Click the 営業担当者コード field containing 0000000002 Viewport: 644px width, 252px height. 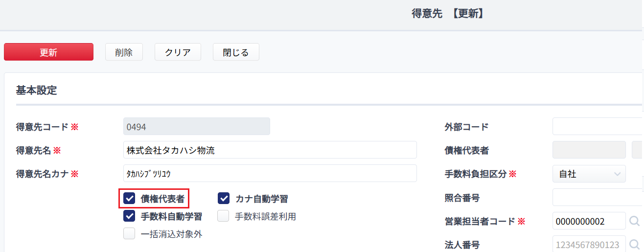pos(589,221)
